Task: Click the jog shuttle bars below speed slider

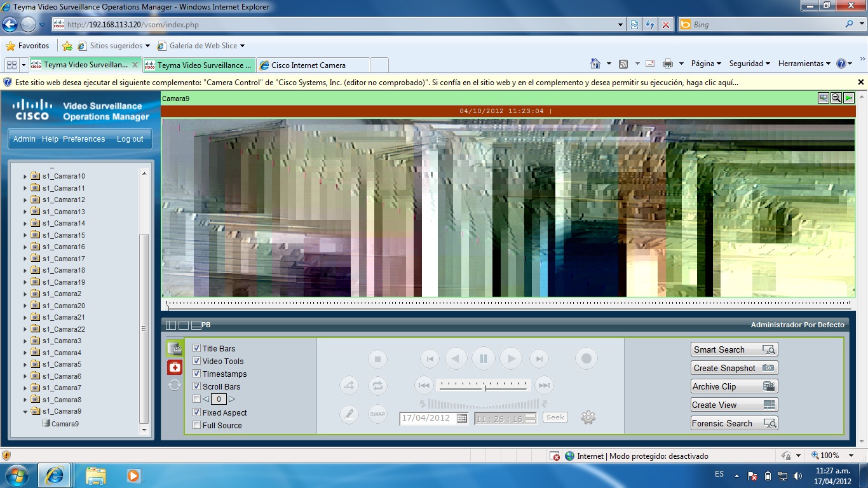Action: coord(484,404)
